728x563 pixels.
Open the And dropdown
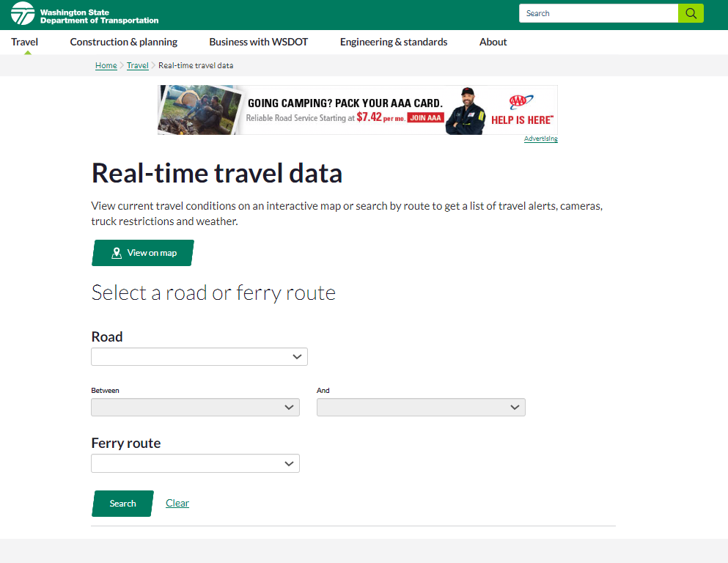click(x=421, y=408)
